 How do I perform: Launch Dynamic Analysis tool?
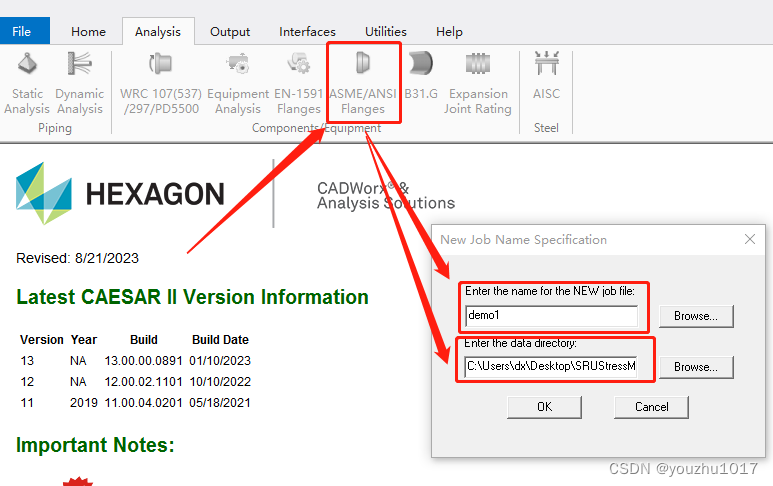[79, 83]
